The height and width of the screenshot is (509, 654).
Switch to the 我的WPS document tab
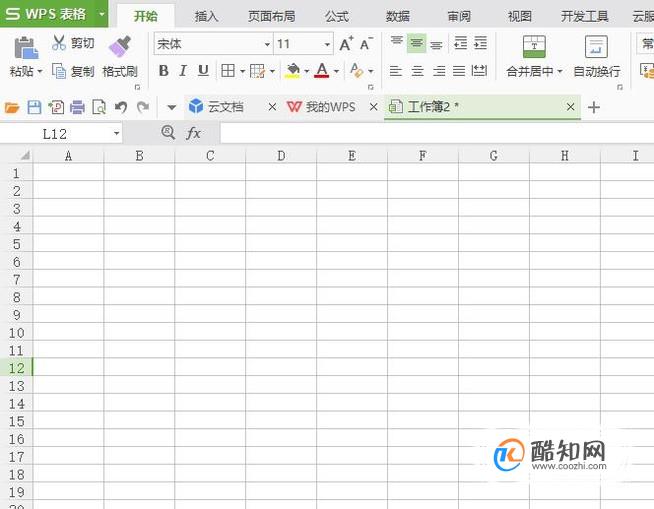(x=330, y=107)
